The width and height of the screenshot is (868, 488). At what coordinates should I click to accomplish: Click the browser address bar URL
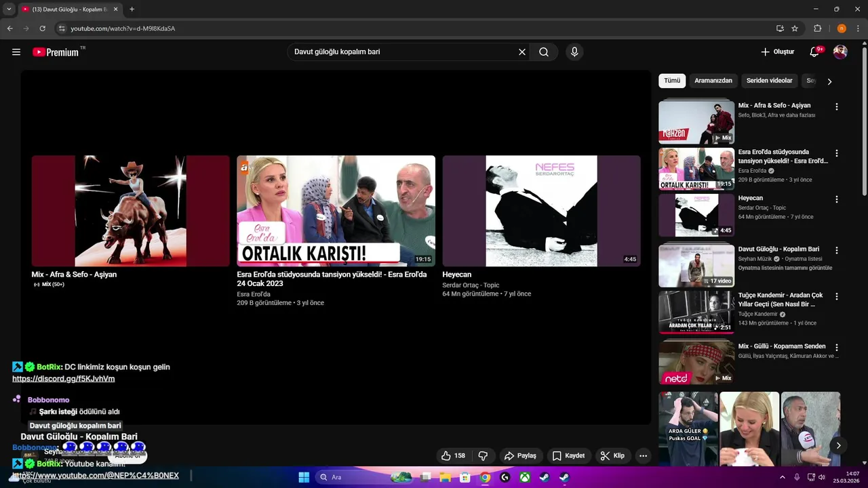pos(123,28)
